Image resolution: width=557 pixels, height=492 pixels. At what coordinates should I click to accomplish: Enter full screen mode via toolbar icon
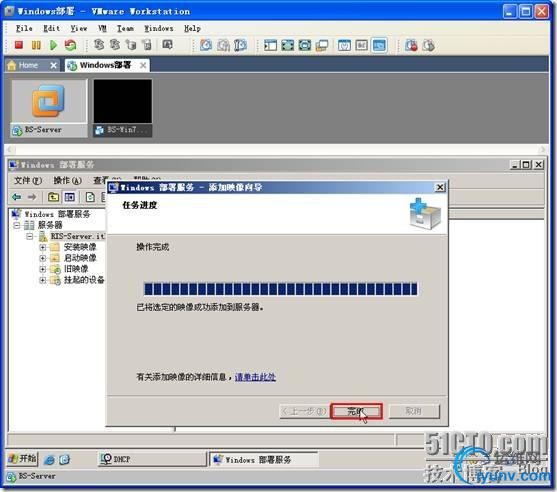287,45
